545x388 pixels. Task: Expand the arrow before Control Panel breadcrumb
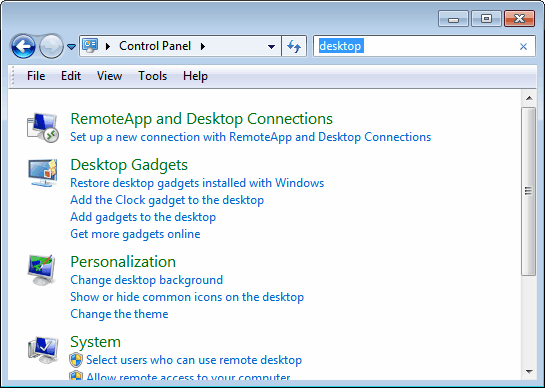[x=108, y=46]
